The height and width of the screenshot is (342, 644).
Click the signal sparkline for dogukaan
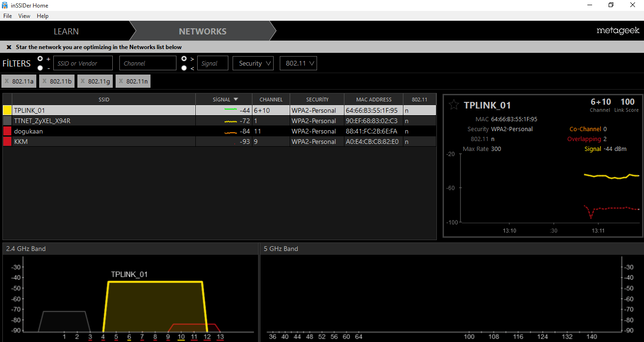click(230, 133)
